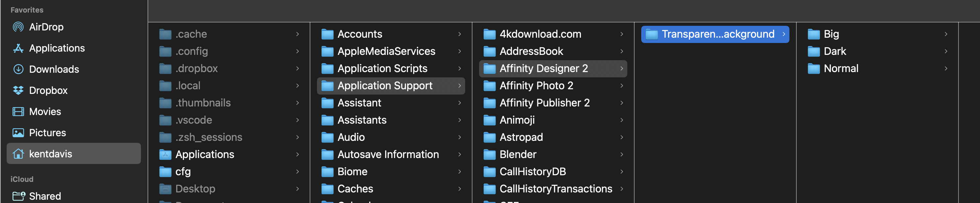
Task: Select the Application Scripts folder name
Action: pos(382,69)
